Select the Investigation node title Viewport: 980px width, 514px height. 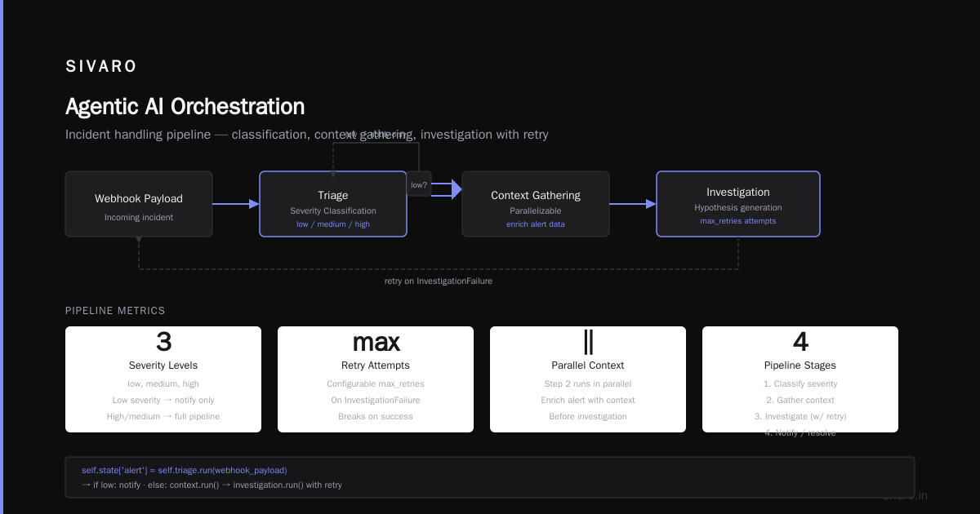click(x=738, y=192)
